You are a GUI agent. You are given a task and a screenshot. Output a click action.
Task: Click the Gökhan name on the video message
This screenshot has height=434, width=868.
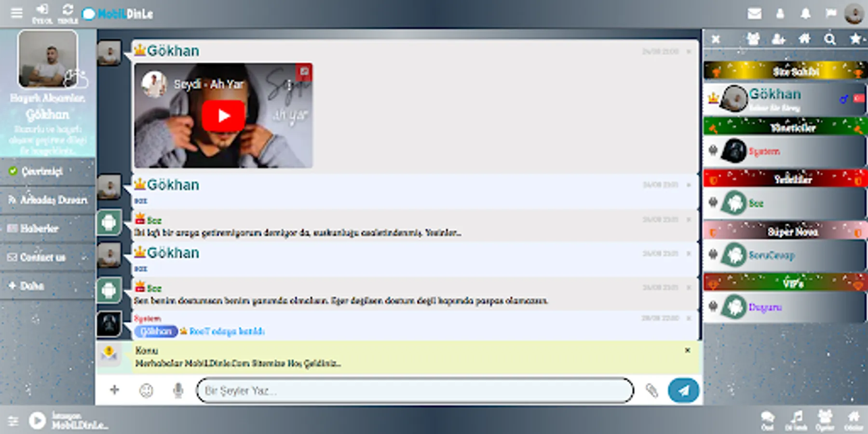173,51
